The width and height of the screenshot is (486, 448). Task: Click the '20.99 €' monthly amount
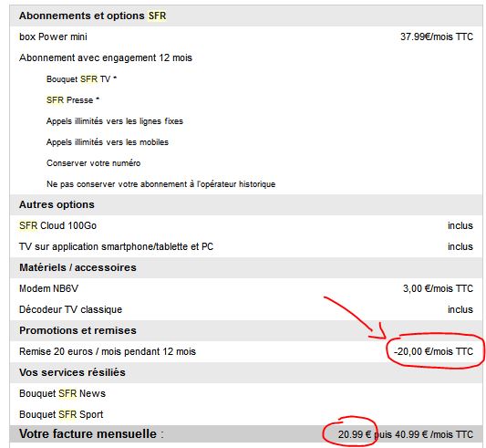(x=355, y=434)
